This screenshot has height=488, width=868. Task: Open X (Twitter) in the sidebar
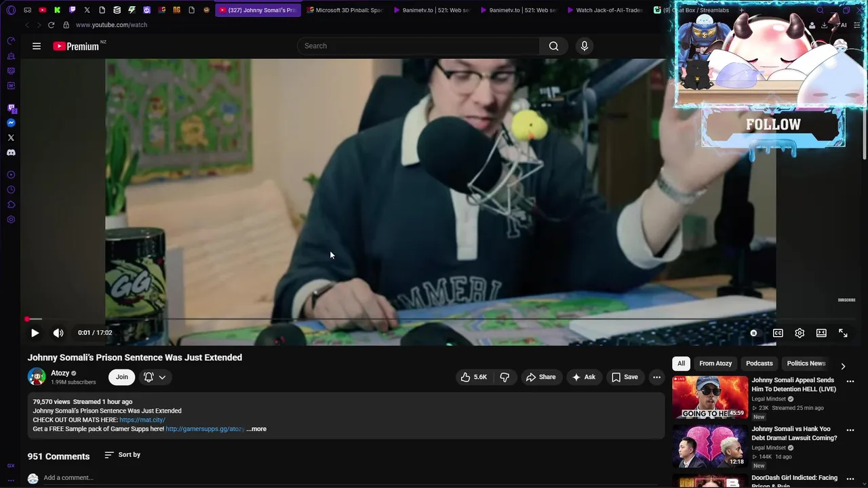11,138
